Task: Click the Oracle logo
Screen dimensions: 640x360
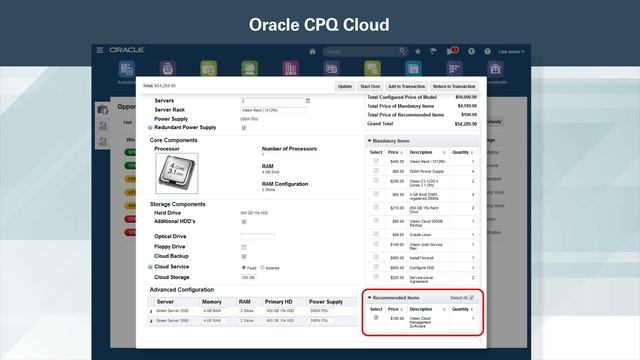Action: click(x=127, y=50)
